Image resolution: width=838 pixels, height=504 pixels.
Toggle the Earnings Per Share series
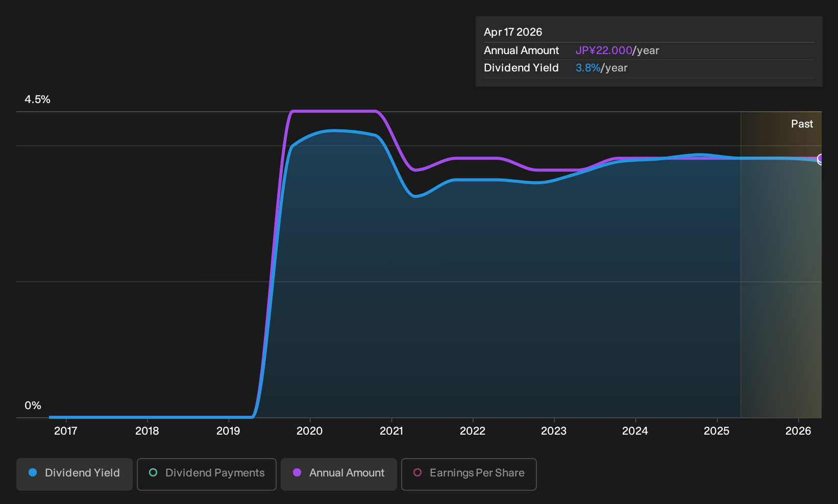[469, 474]
